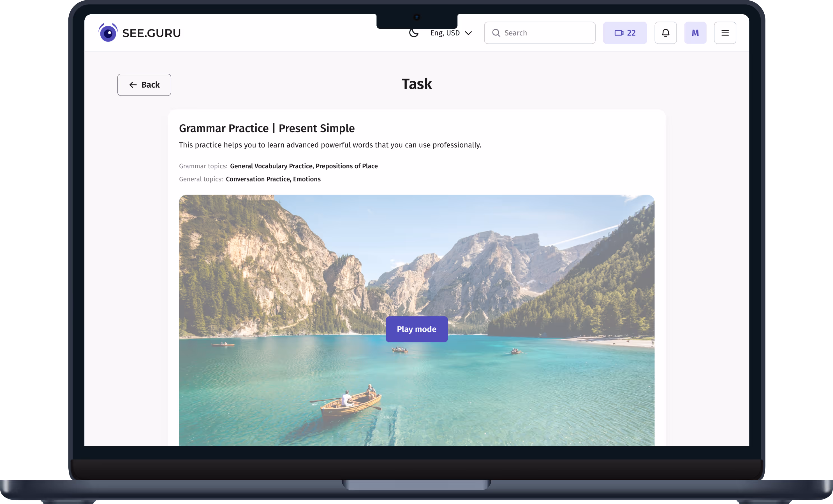
Task: Click the Prepositions of Place topic
Action: coord(346,166)
